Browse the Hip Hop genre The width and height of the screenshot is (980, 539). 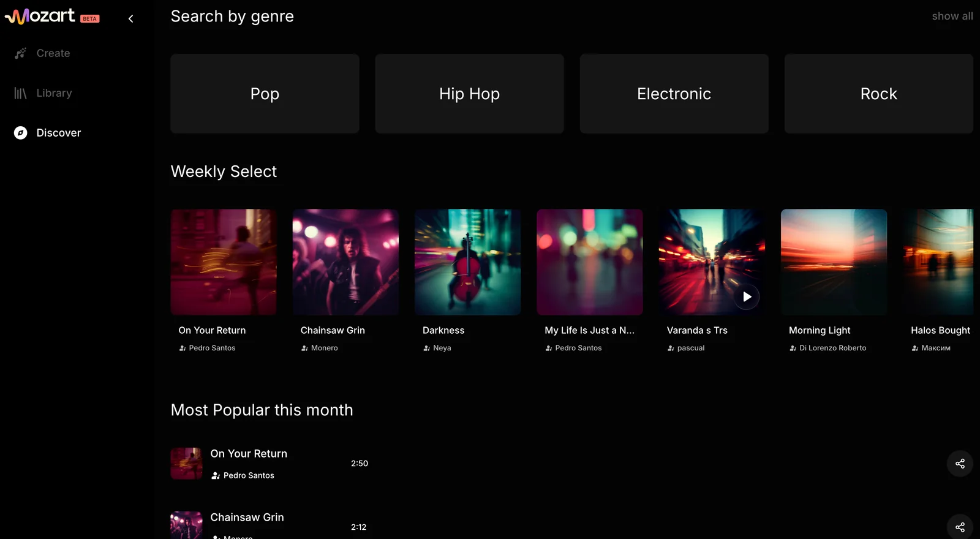pos(469,94)
